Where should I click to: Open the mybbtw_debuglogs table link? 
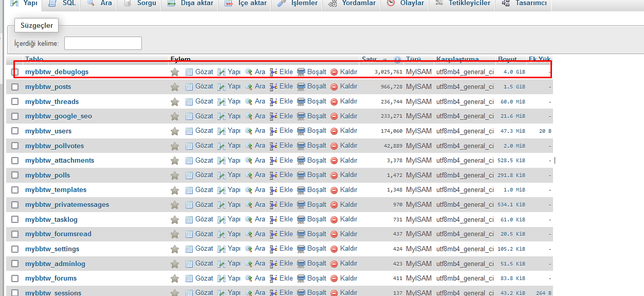pyautogui.click(x=57, y=72)
